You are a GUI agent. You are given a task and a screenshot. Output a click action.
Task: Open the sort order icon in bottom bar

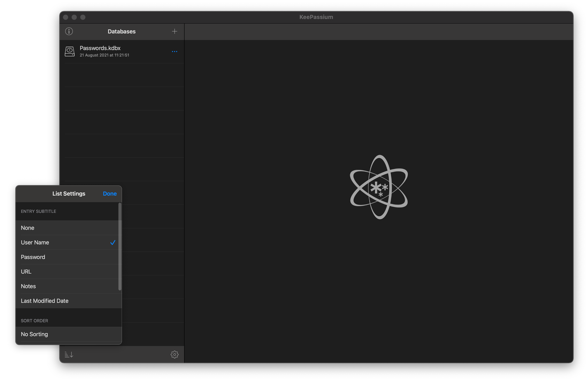point(69,354)
